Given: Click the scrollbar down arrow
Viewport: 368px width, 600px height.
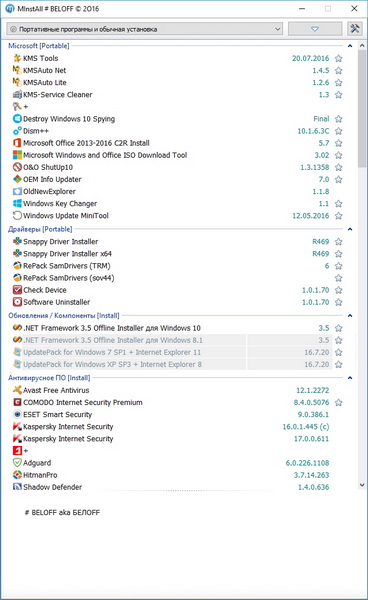Looking at the screenshot, I should [x=362, y=485].
